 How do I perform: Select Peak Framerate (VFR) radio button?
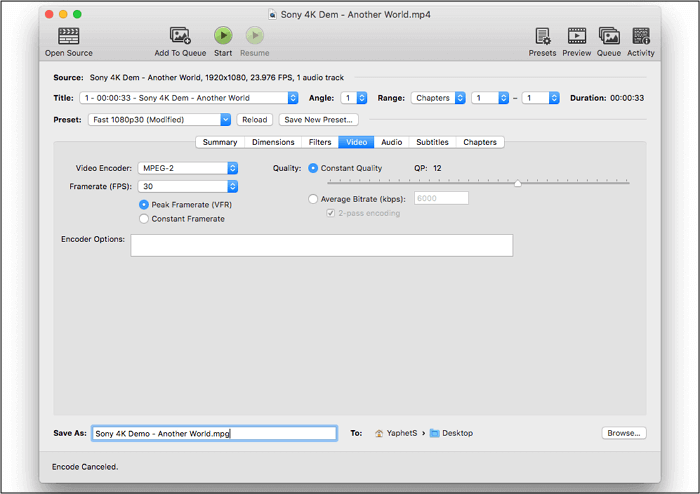coord(144,205)
